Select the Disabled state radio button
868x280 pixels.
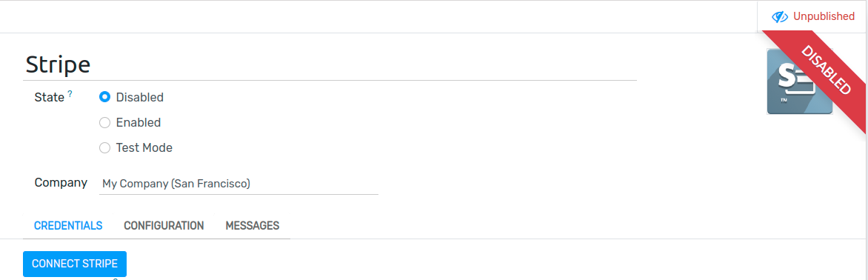coord(104,97)
